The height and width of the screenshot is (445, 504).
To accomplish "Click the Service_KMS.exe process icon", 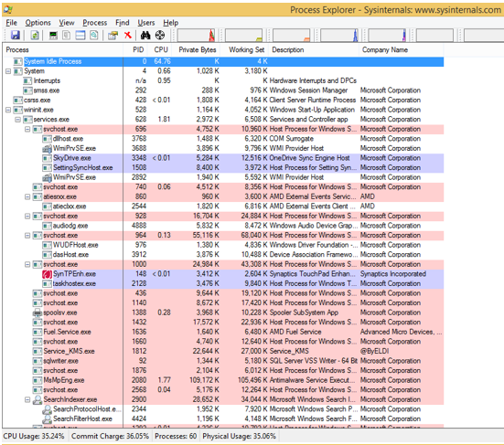I will (38, 351).
